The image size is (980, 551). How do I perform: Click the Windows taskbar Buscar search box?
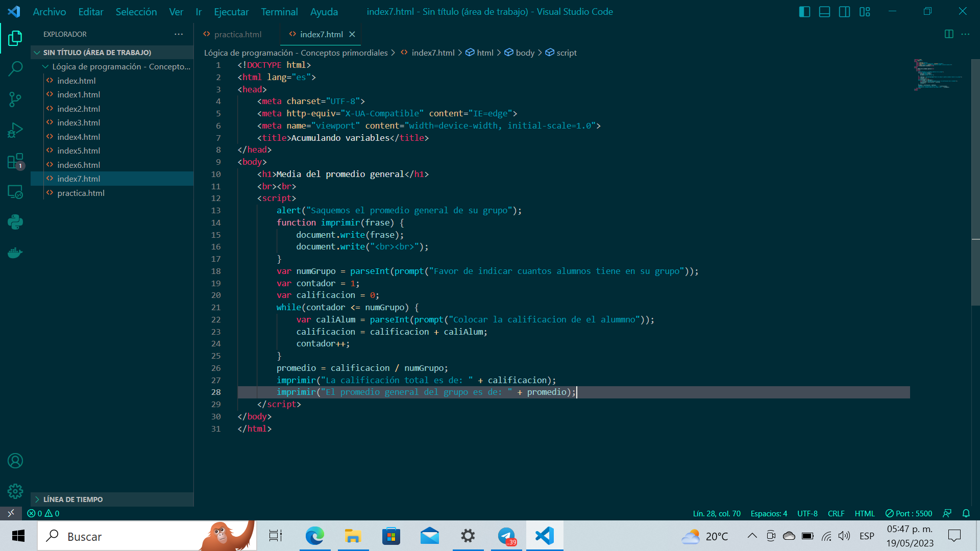tap(147, 536)
